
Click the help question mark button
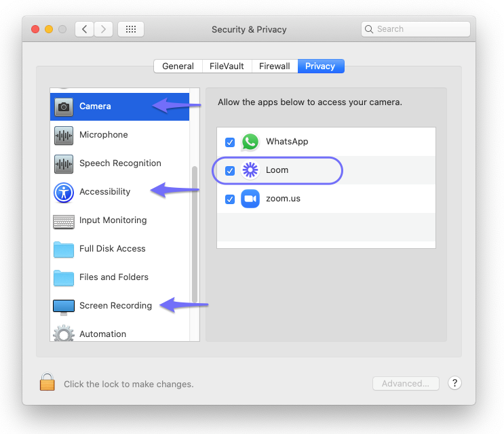click(455, 383)
